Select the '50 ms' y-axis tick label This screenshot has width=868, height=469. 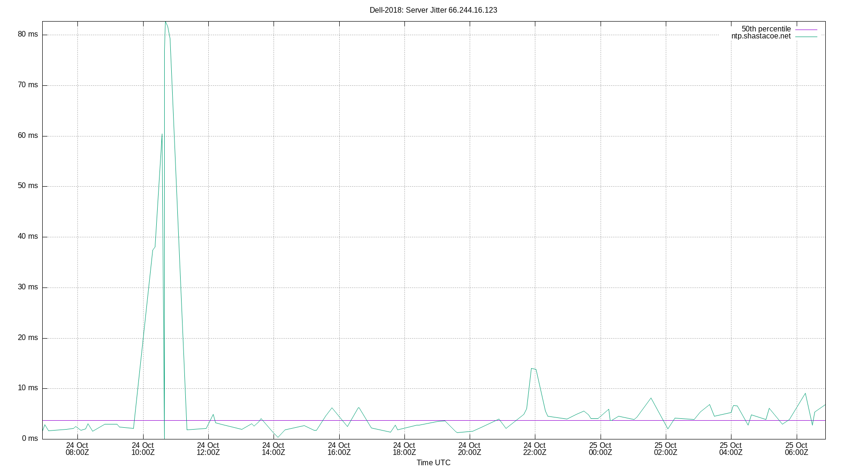tap(28, 186)
